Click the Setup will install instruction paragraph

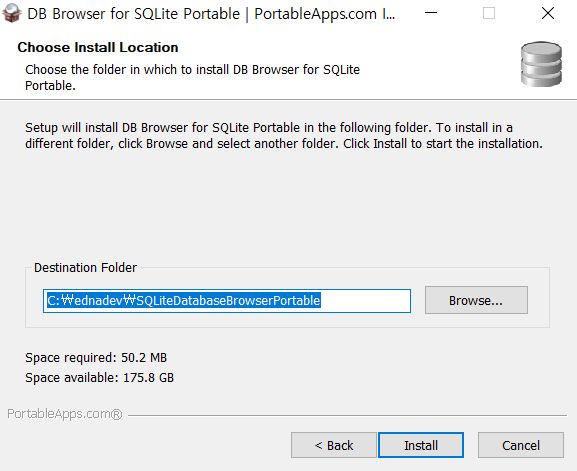pyautogui.click(x=284, y=135)
